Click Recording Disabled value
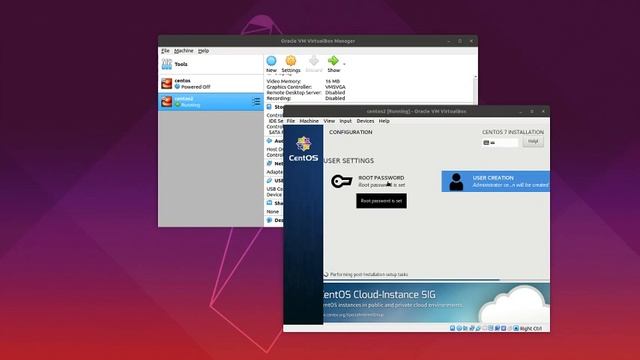640x360 pixels. (335, 98)
